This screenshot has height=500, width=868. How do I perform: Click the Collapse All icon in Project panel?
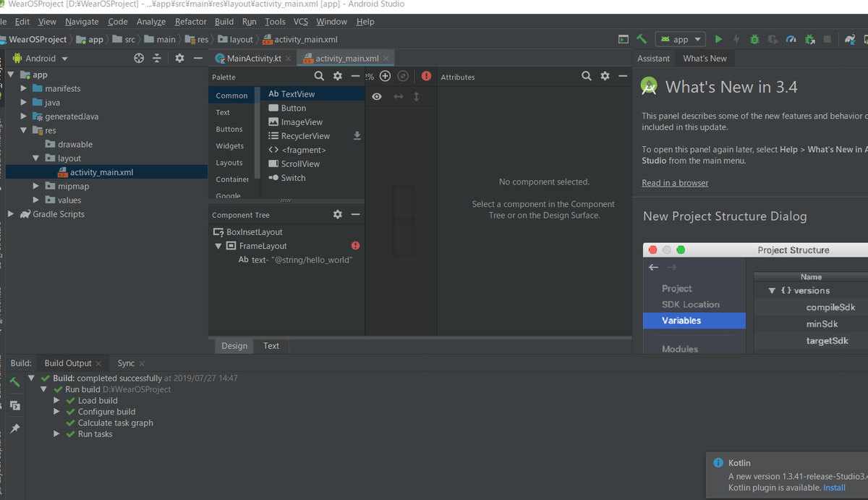point(157,58)
